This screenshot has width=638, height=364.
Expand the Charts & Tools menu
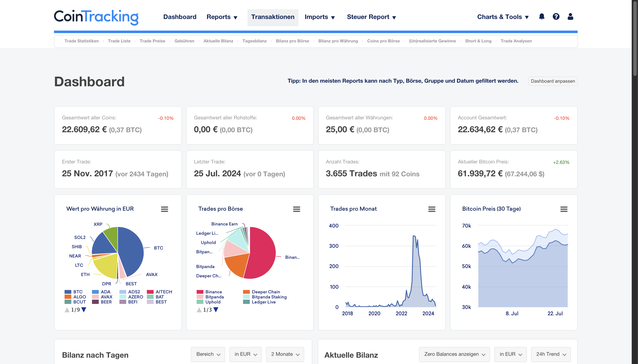503,17
